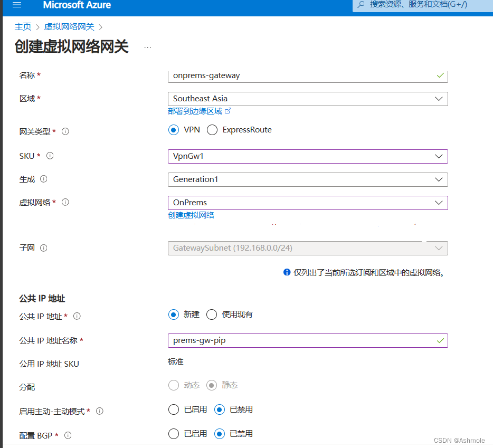Click the prems-gw-pip name field
Image resolution: width=493 pixels, height=448 pixels.
point(308,340)
